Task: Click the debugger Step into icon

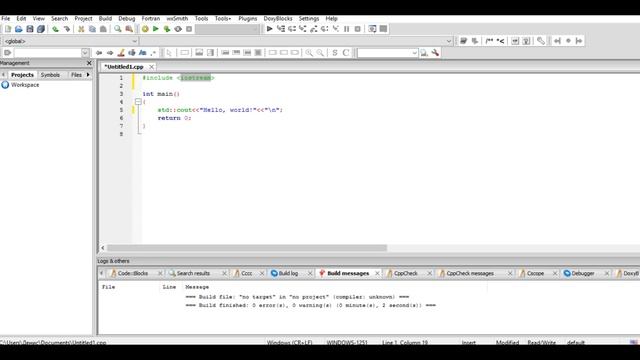Action: pyautogui.click(x=302, y=29)
